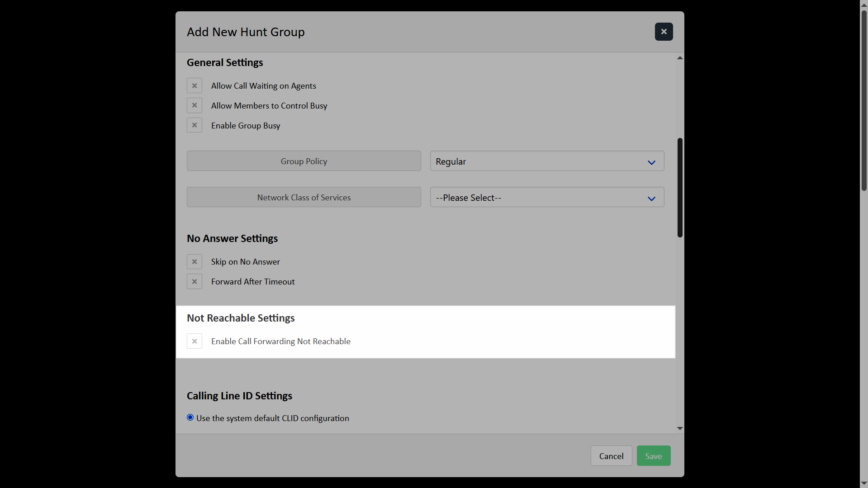Toggle Allow Call Waiting on Agents checkbox
Image resolution: width=868 pixels, height=488 pixels.
(x=194, y=85)
